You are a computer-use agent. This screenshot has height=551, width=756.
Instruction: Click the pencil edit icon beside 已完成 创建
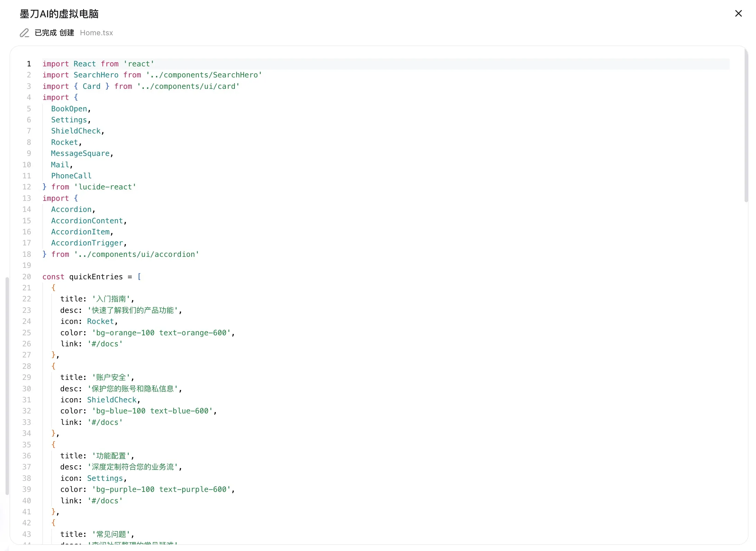coord(24,33)
